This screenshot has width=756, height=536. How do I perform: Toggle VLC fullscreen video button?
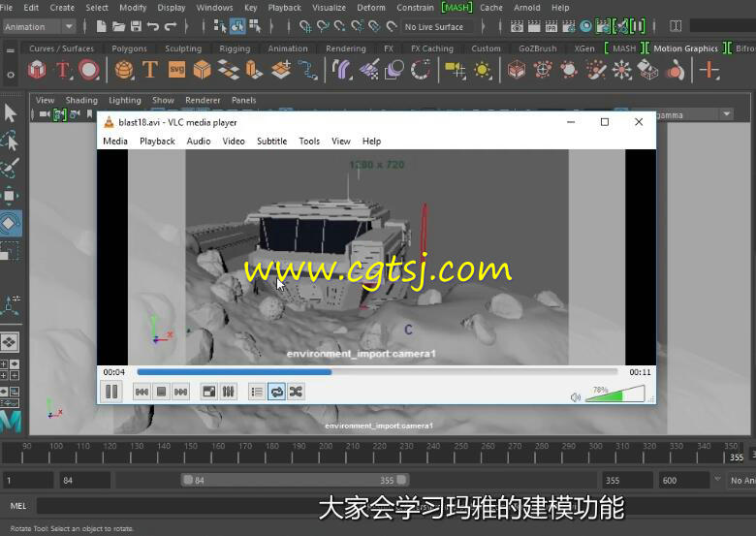pos(208,392)
